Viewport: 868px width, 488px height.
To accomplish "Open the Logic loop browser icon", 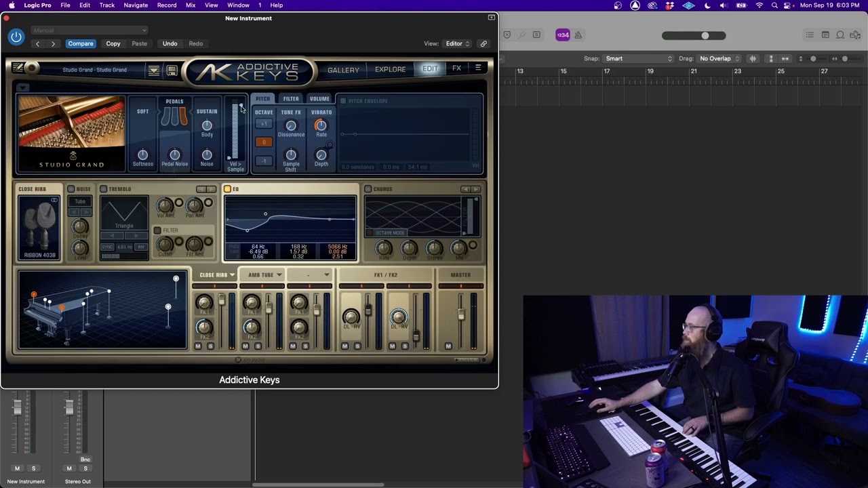I will [x=840, y=35].
